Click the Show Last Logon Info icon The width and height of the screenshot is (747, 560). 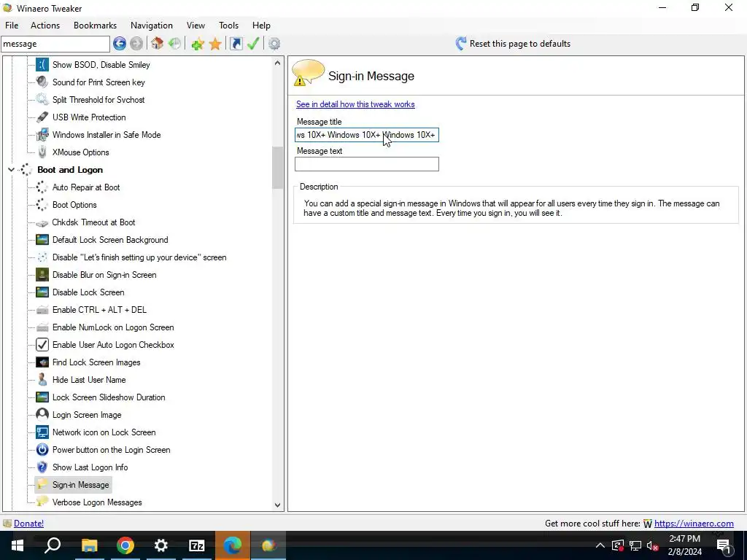pos(42,467)
